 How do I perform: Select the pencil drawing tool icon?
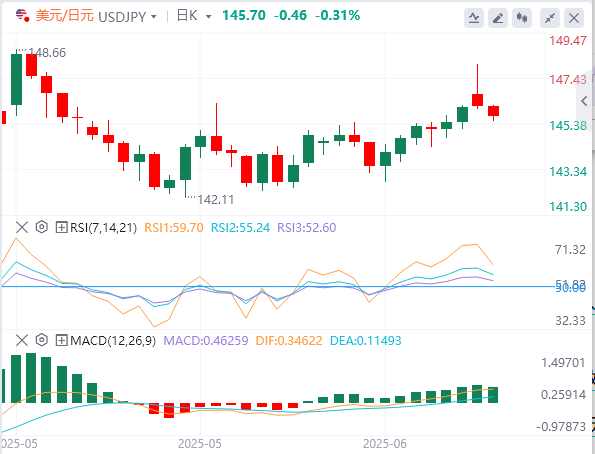click(498, 18)
